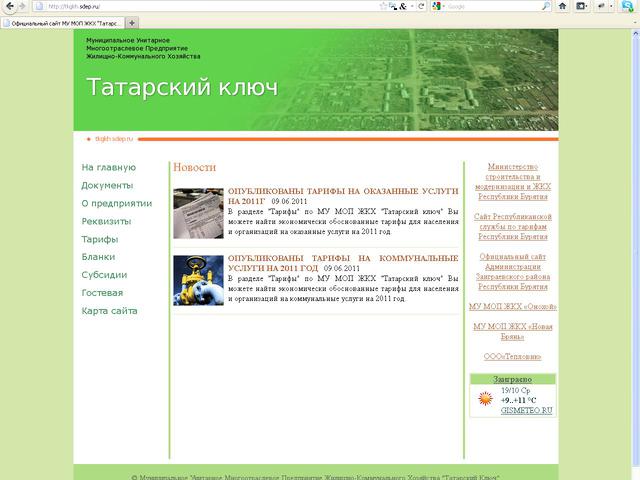Image resolution: width=640 pixels, height=480 pixels.
Task: Open news 'Опубликованы тарифы на коммунальные услуги'
Action: pyautogui.click(x=343, y=263)
